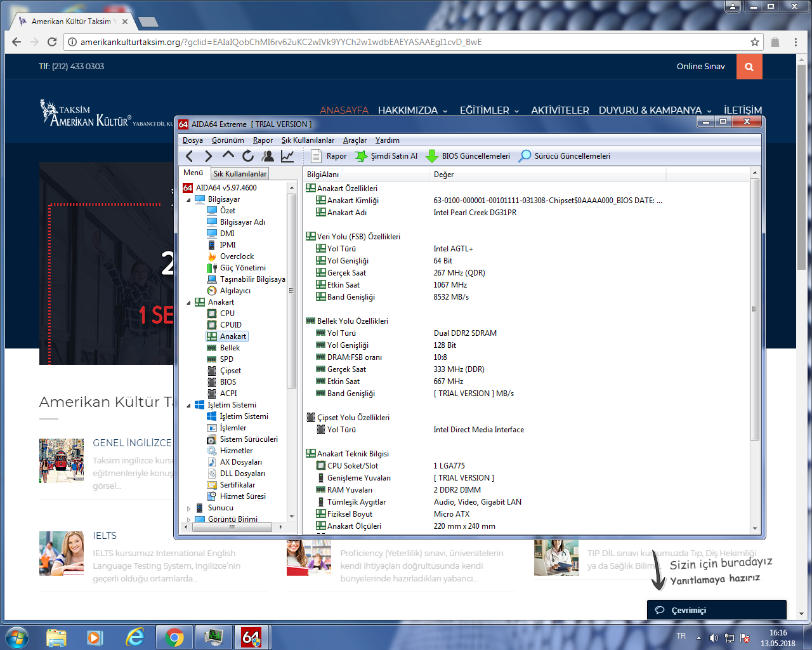
Task: Open the Çevrimiçi chat widget
Action: pyautogui.click(x=717, y=610)
